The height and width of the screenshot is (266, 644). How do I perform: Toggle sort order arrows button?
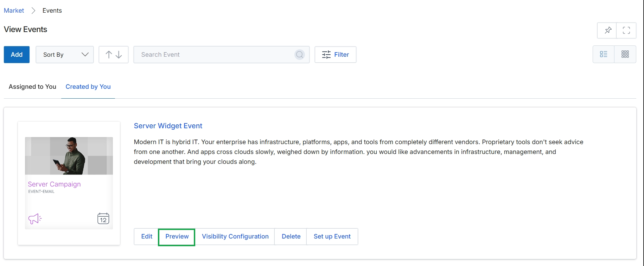(x=114, y=55)
